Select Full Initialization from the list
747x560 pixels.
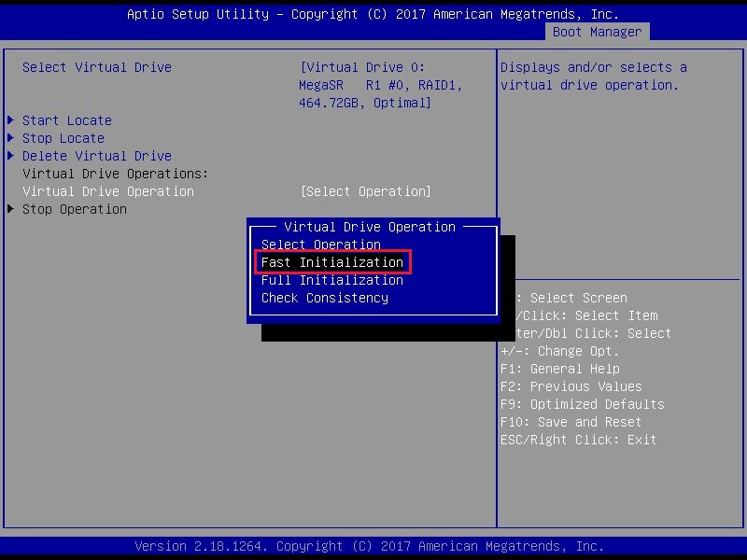332,280
